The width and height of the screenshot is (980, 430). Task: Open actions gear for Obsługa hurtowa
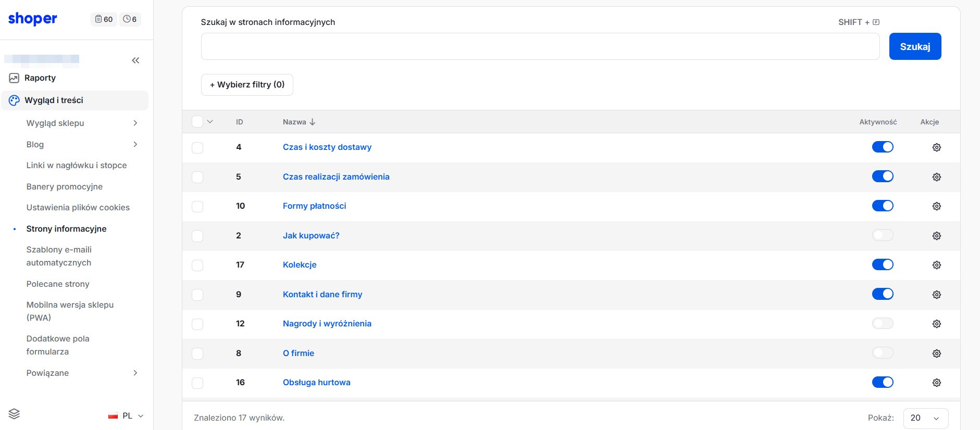[936, 383]
